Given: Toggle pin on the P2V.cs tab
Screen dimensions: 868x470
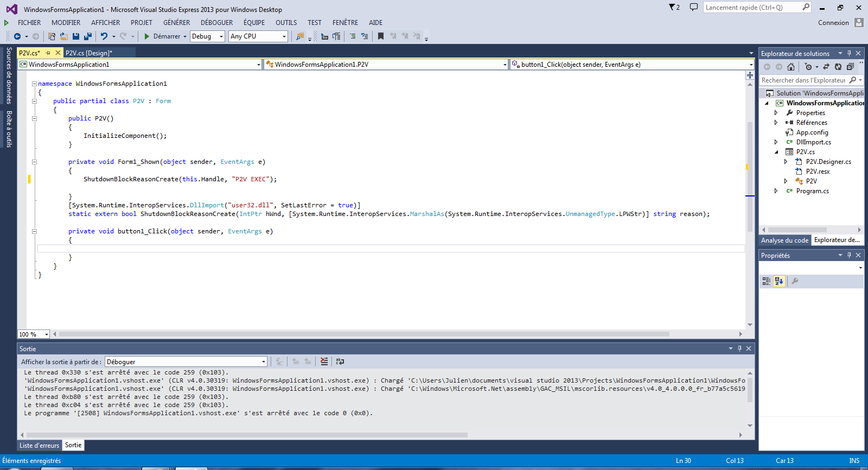Looking at the screenshot, I should tap(48, 53).
